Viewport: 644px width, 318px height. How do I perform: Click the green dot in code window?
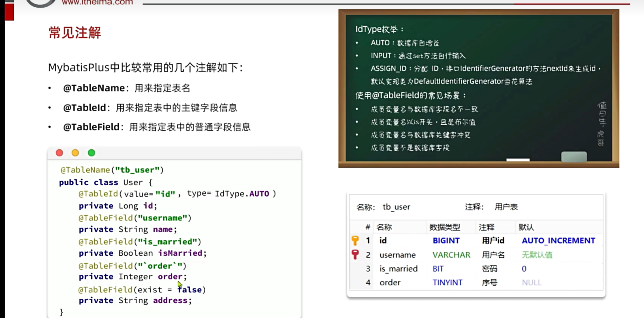pos(91,153)
